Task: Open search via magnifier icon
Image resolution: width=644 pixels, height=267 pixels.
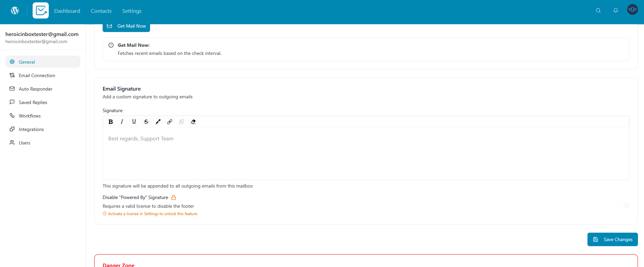Action: coord(598,10)
